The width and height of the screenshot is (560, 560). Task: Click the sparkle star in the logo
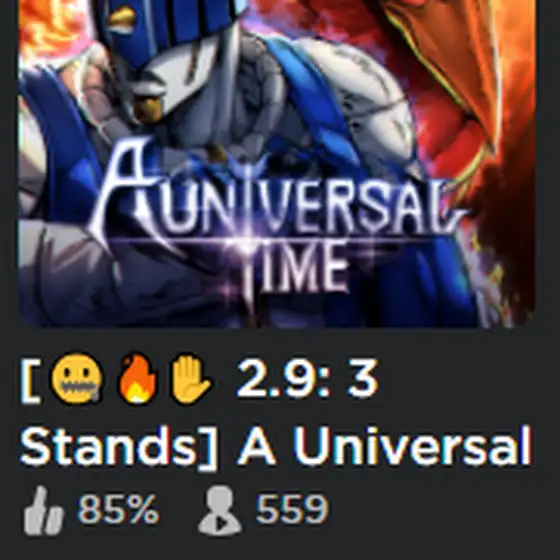pyautogui.click(x=249, y=239)
